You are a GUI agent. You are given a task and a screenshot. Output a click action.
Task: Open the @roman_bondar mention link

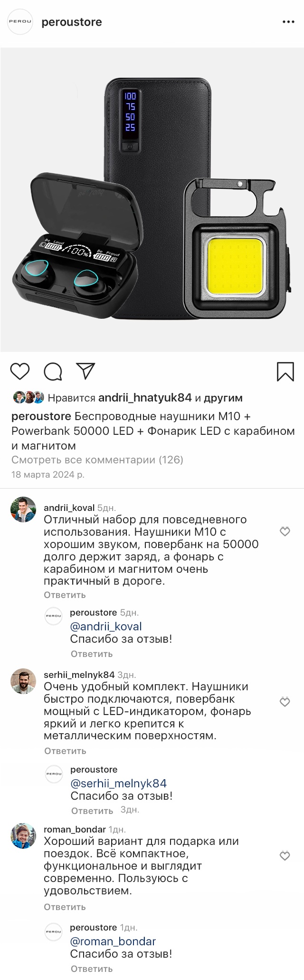tap(113, 941)
